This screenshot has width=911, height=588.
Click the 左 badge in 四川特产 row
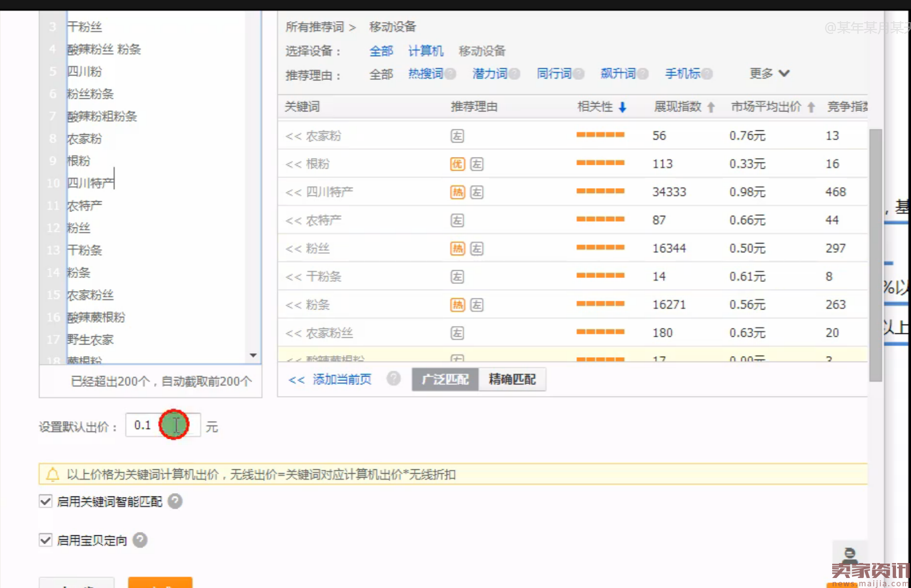click(477, 192)
